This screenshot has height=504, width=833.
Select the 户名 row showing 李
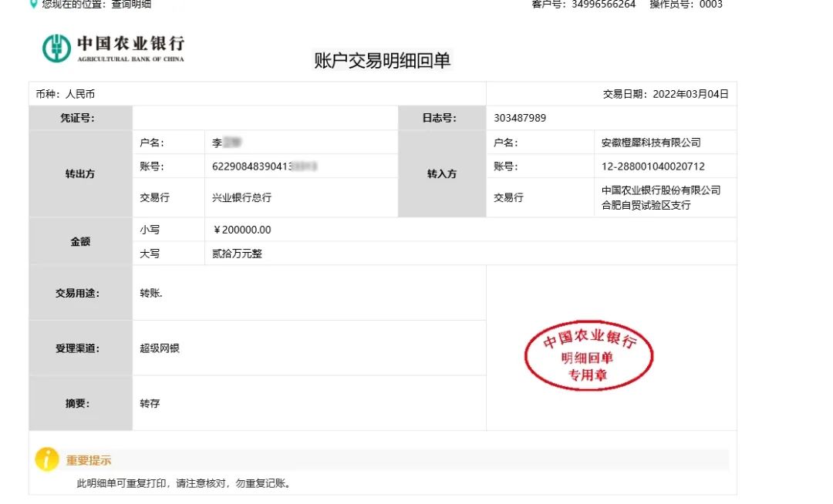point(222,142)
